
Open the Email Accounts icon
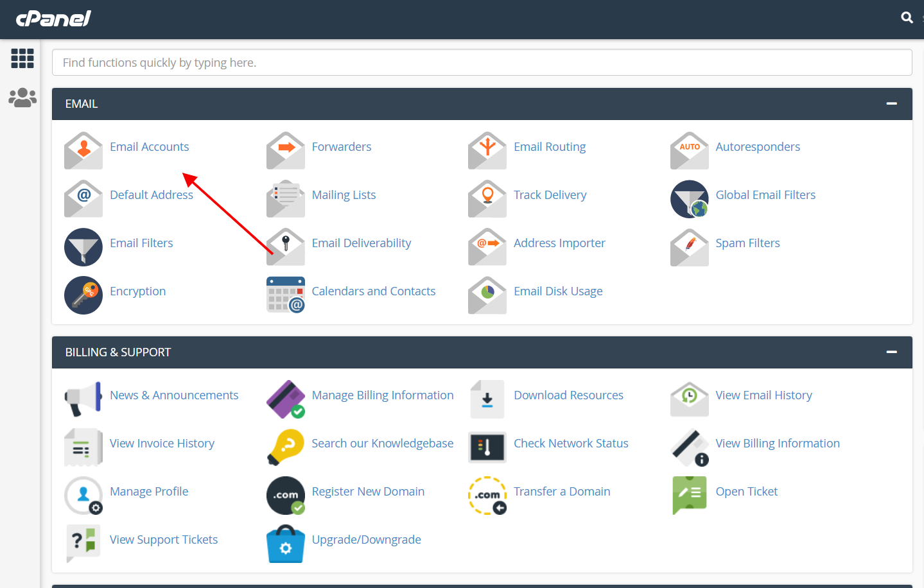83,150
